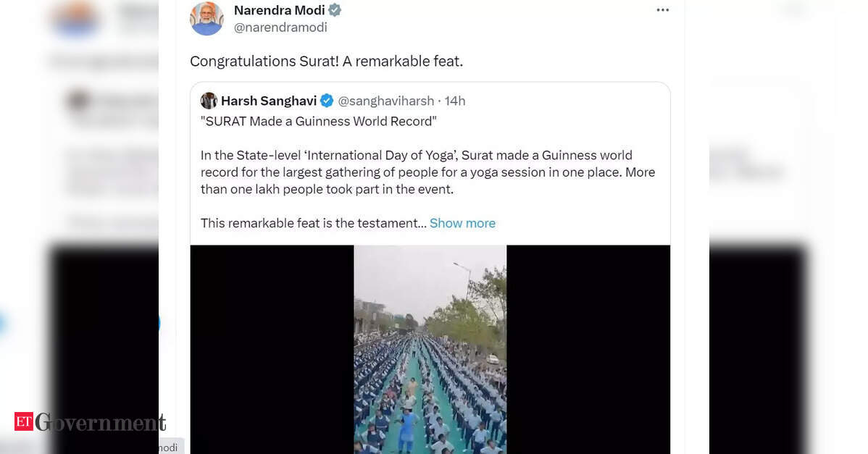Click the 'SURAT Made a Guinness World Record' text

pos(319,121)
